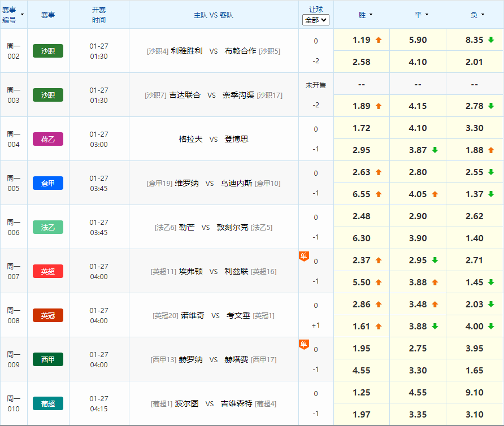504x426 pixels.
Task: Select win odds 2.63 for 维罗纳
Action: click(x=362, y=172)
